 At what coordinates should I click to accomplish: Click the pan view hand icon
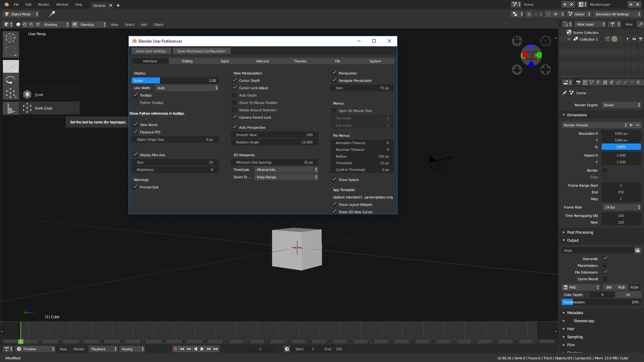(x=545, y=70)
